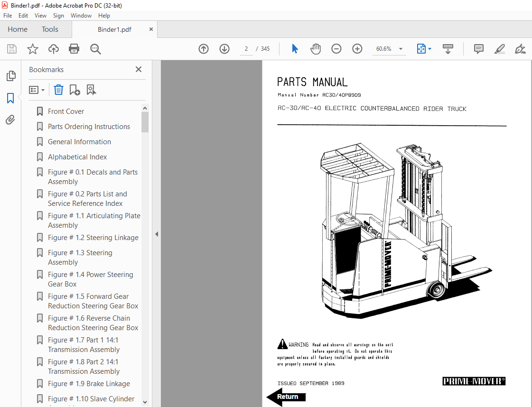Go to Figure # 1.9 Brake Linkage bookmark
532x407 pixels.
pyautogui.click(x=89, y=384)
